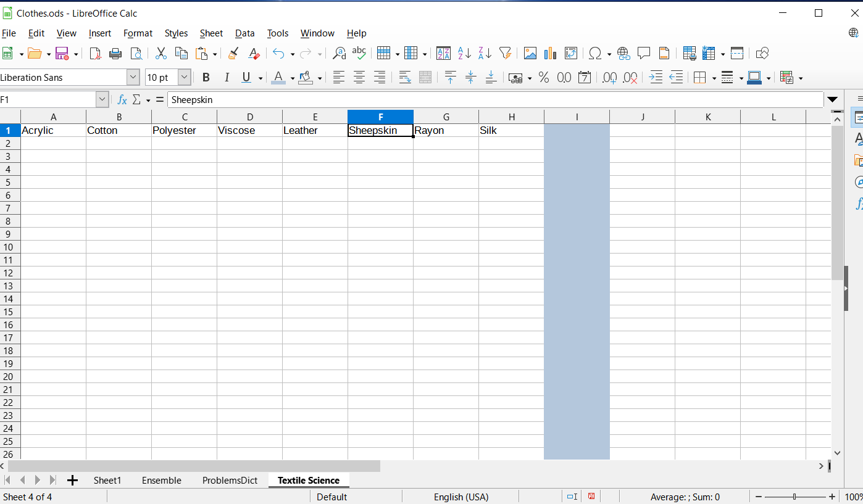
Task: Add a decimal place
Action: 610,77
